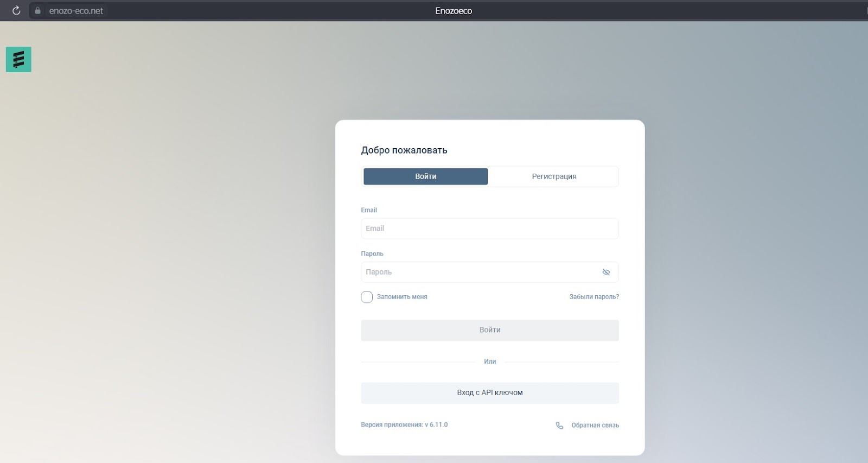Click the Email label above the field
This screenshot has width=868, height=463.
(x=369, y=210)
